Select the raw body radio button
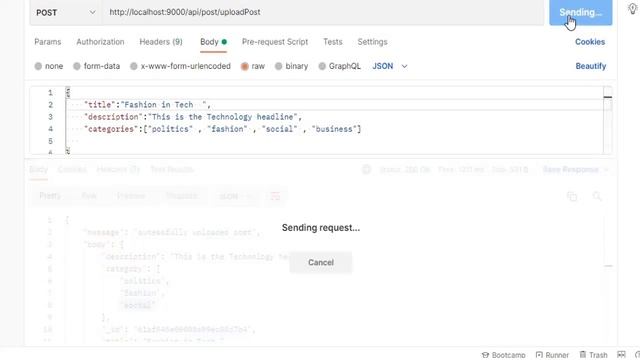 245,66
